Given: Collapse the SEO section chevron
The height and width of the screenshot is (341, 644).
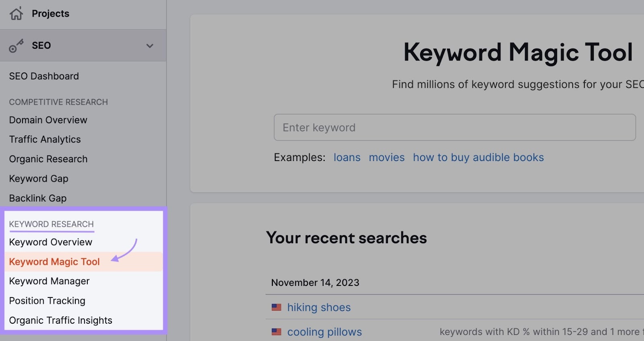Looking at the screenshot, I should [x=150, y=46].
